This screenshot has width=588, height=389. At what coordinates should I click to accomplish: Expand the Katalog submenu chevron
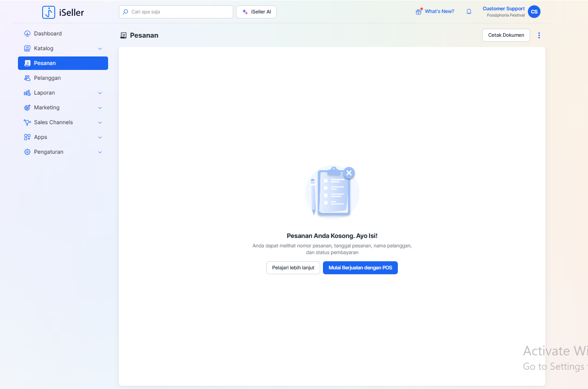[100, 48]
